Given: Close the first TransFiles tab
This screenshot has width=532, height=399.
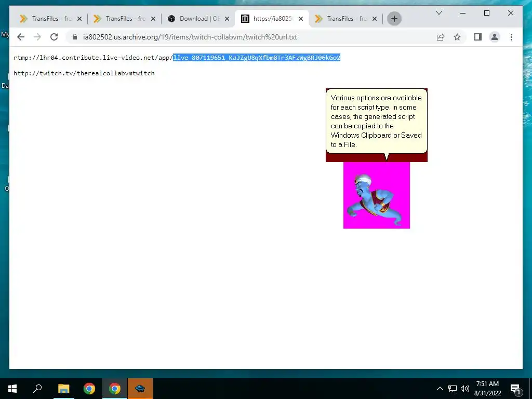Looking at the screenshot, I should pyautogui.click(x=79, y=19).
